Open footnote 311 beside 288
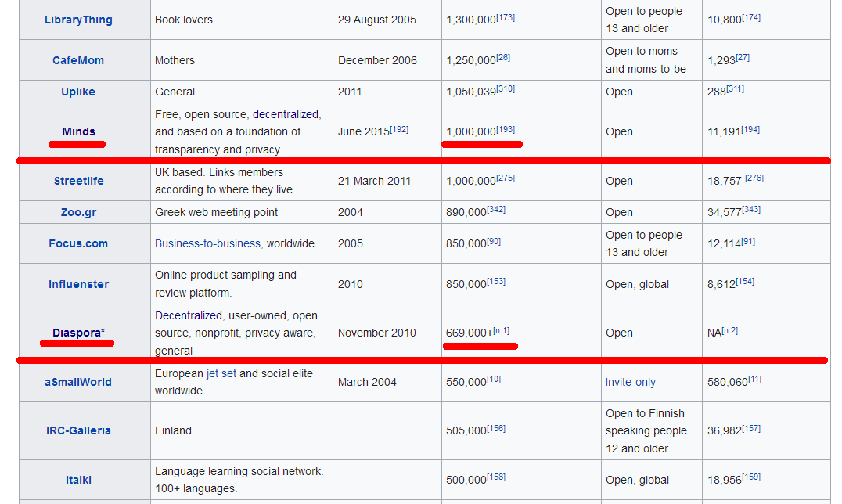This screenshot has height=504, width=842. (736, 88)
